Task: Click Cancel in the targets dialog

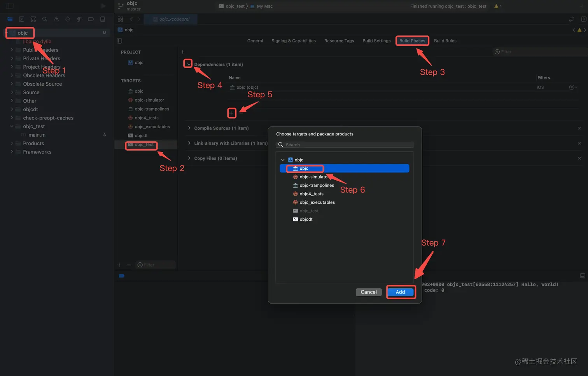Action: click(369, 292)
